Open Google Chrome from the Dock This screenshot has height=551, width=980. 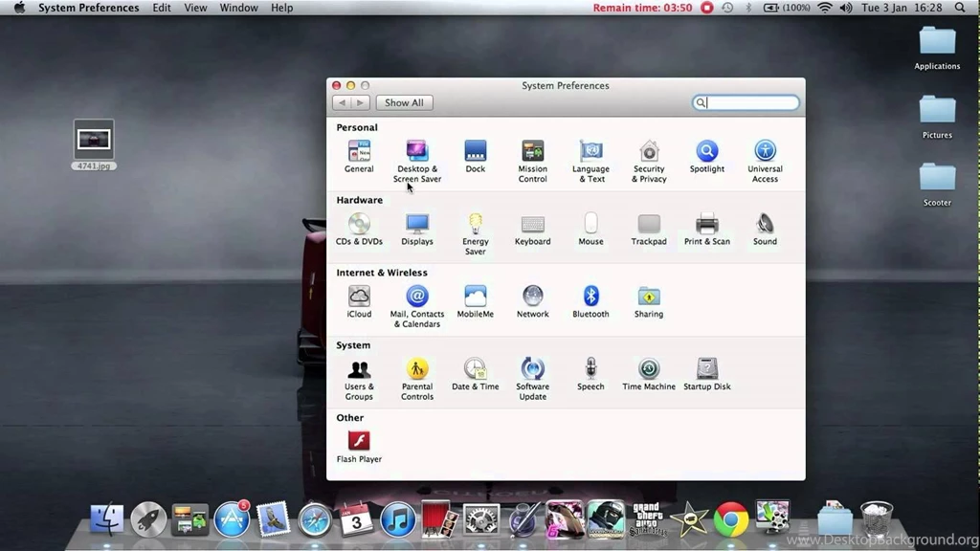click(730, 519)
